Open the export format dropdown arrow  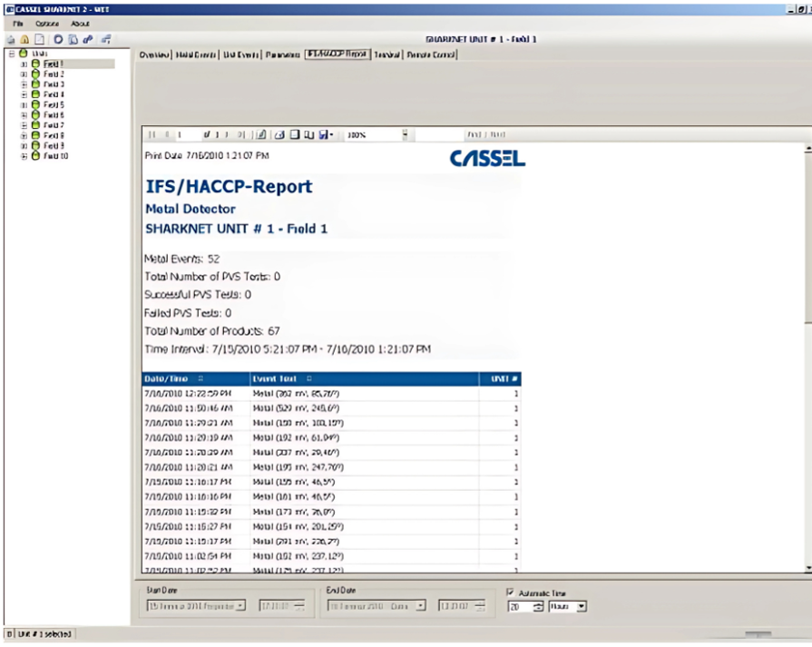[x=331, y=135]
